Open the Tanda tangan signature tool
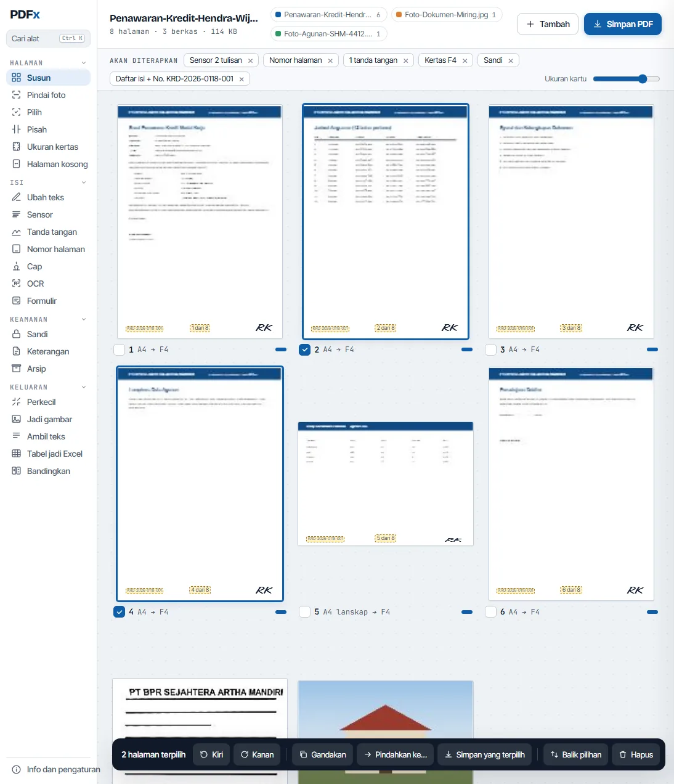 tap(48, 232)
